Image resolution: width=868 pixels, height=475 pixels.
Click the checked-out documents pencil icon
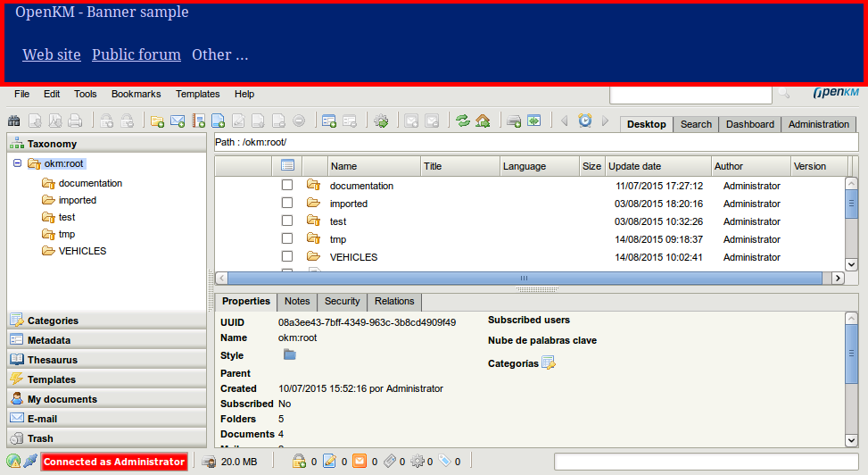[329, 461]
